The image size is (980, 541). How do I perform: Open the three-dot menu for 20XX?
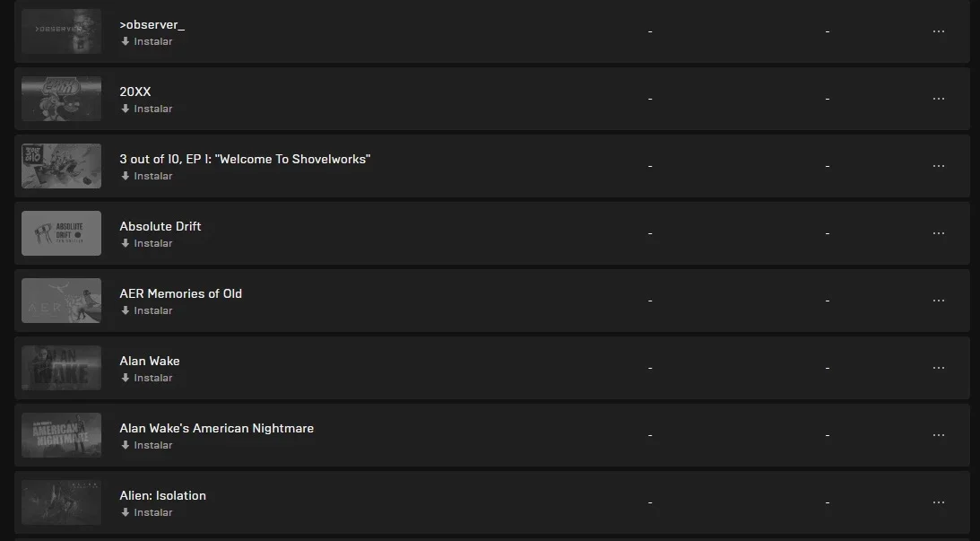pos(938,99)
